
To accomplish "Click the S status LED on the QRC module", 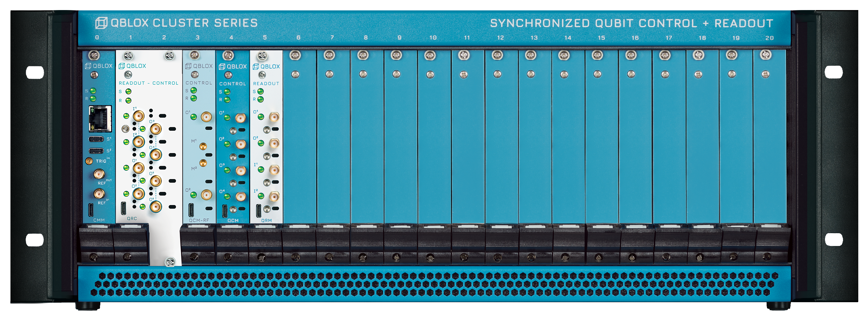I will pos(128,92).
